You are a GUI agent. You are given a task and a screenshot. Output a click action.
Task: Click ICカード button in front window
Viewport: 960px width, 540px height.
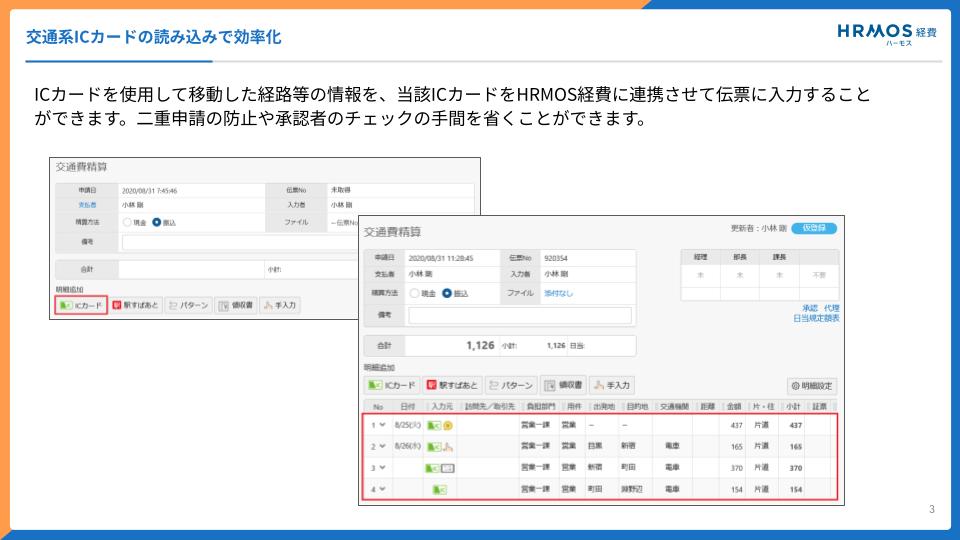click(392, 385)
